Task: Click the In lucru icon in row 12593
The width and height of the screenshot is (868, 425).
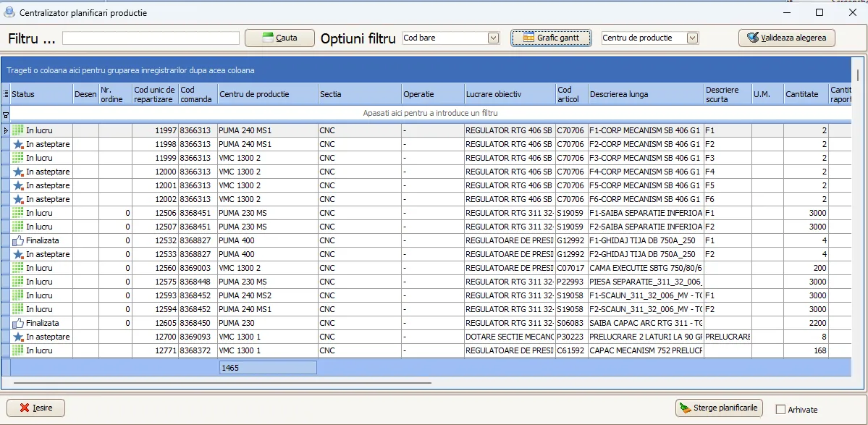Action: tap(17, 295)
